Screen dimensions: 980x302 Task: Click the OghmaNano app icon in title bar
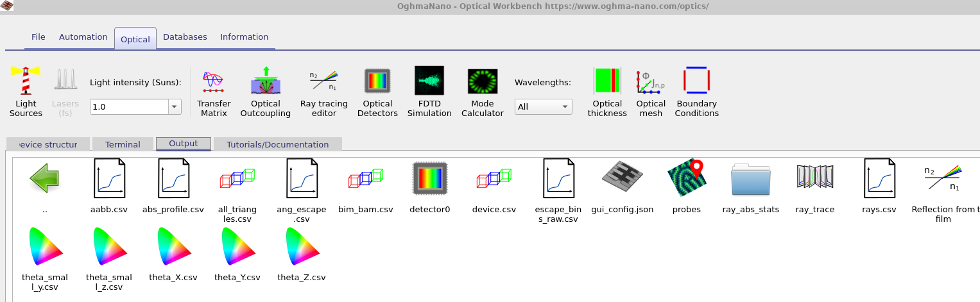tap(6, 6)
